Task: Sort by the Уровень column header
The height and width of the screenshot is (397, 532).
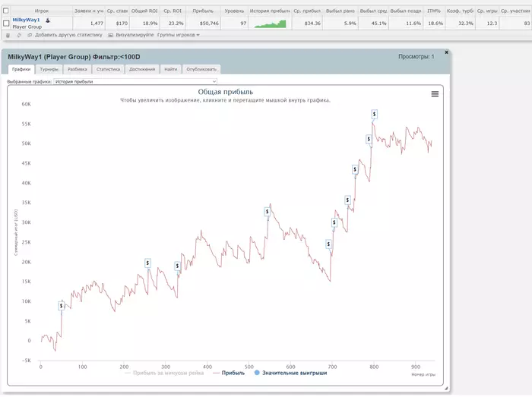Action: [234, 11]
